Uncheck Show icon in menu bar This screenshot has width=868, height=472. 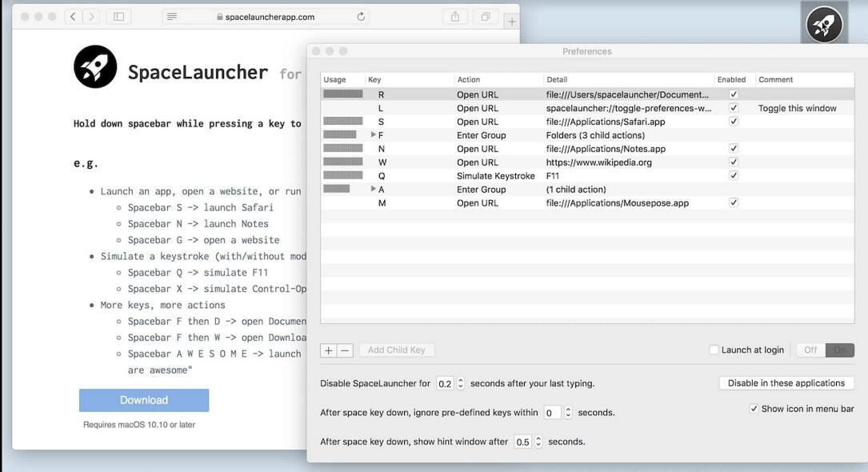pyautogui.click(x=754, y=409)
